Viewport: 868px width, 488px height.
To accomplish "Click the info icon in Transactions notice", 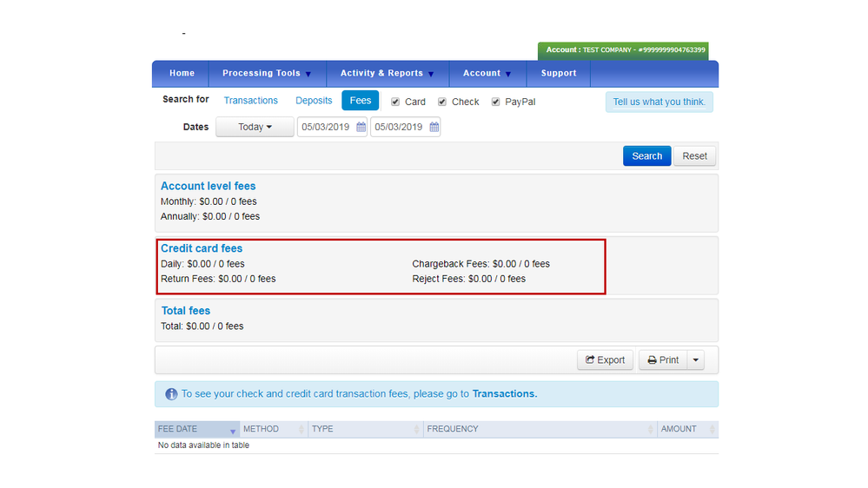I will tap(171, 394).
